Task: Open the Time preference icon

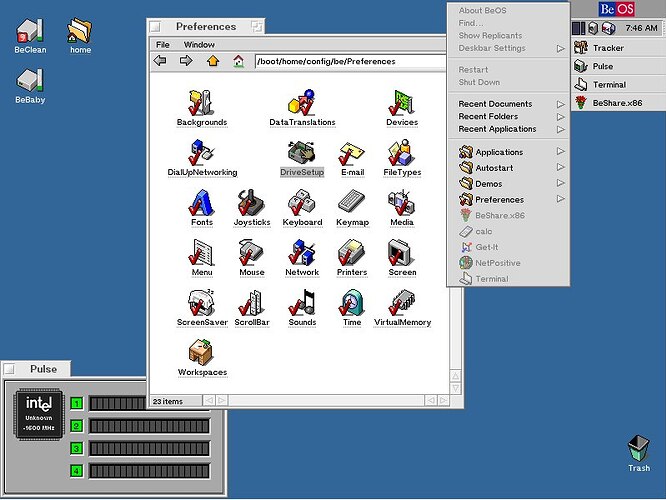Action: pyautogui.click(x=352, y=303)
